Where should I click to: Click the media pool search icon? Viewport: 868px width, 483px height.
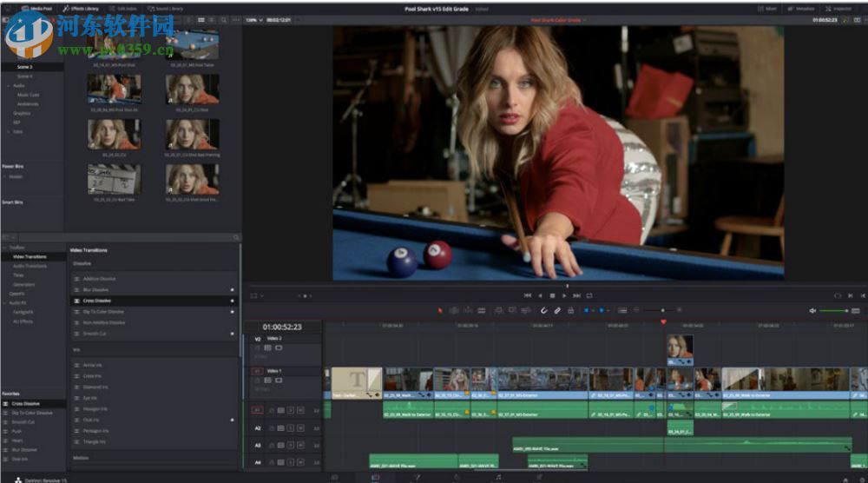(224, 20)
